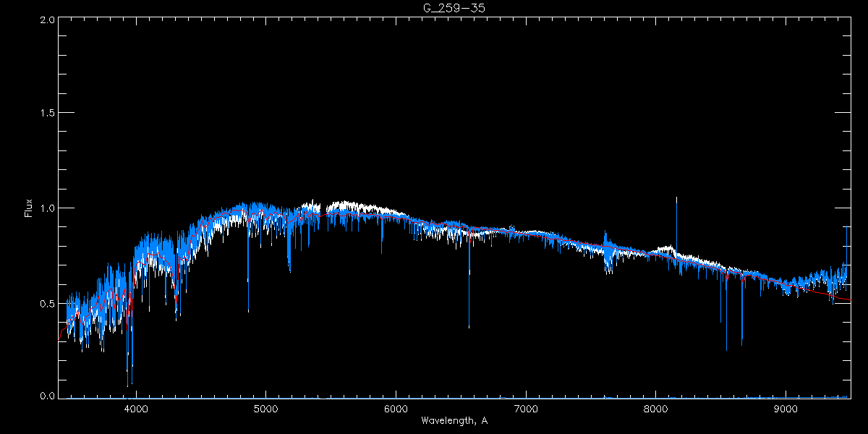The width and height of the screenshot is (868, 434).
Task: Click the Wavelength, A x-axis label
Action: (x=454, y=421)
